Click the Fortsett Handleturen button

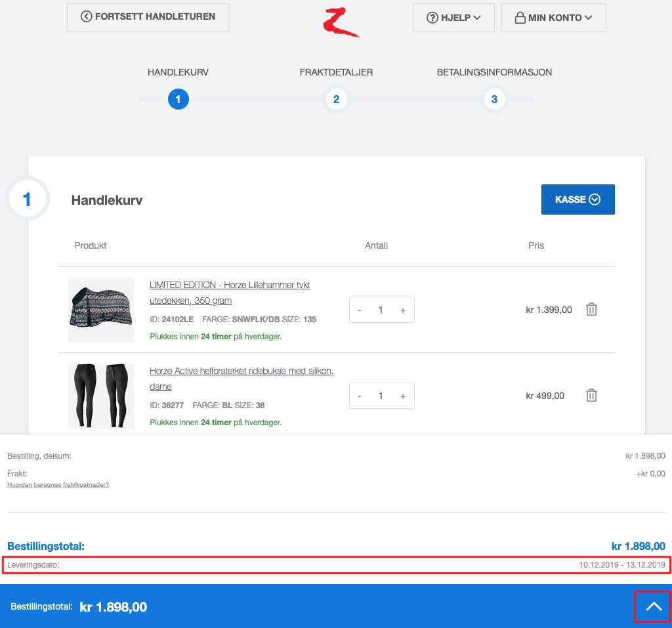coord(148,18)
